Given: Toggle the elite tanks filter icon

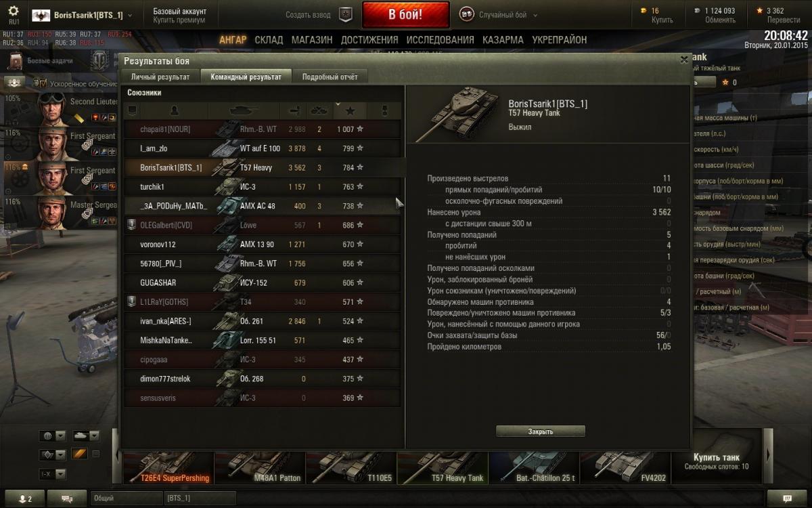Looking at the screenshot, I should (79, 454).
